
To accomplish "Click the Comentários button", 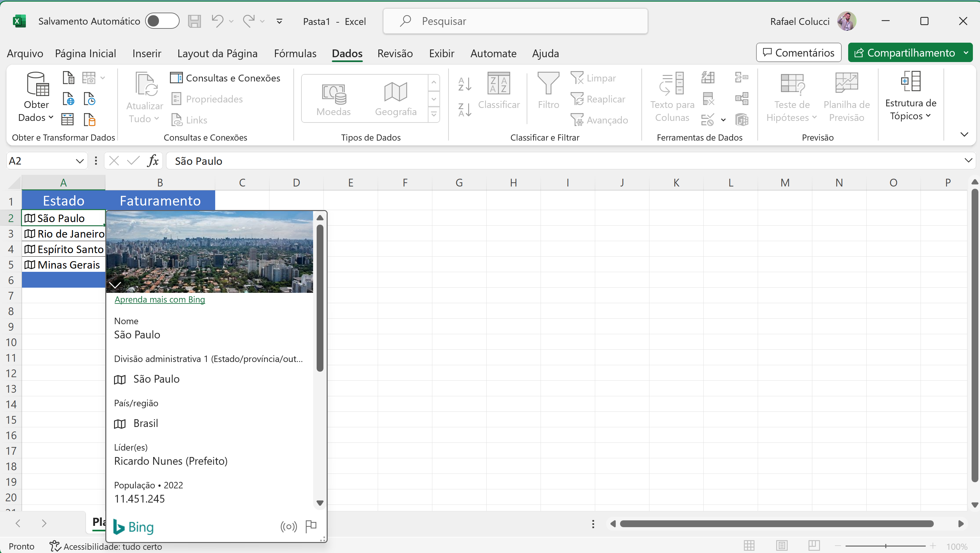I will [798, 53].
